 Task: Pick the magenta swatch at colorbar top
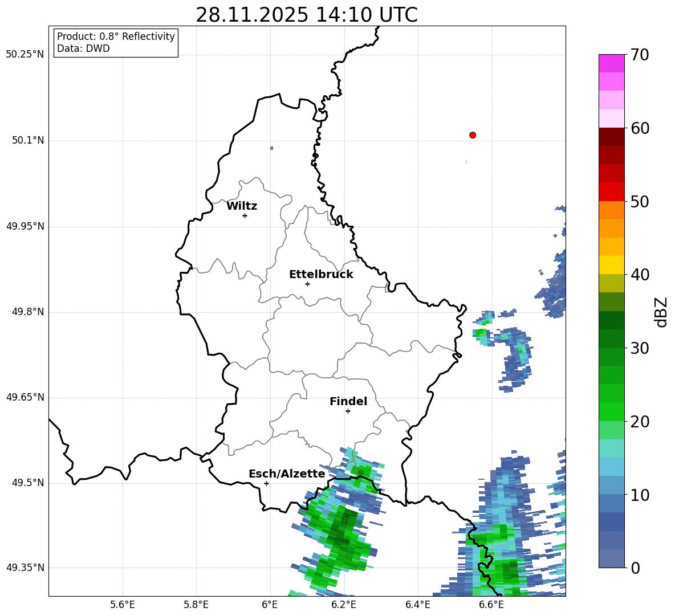click(x=611, y=63)
